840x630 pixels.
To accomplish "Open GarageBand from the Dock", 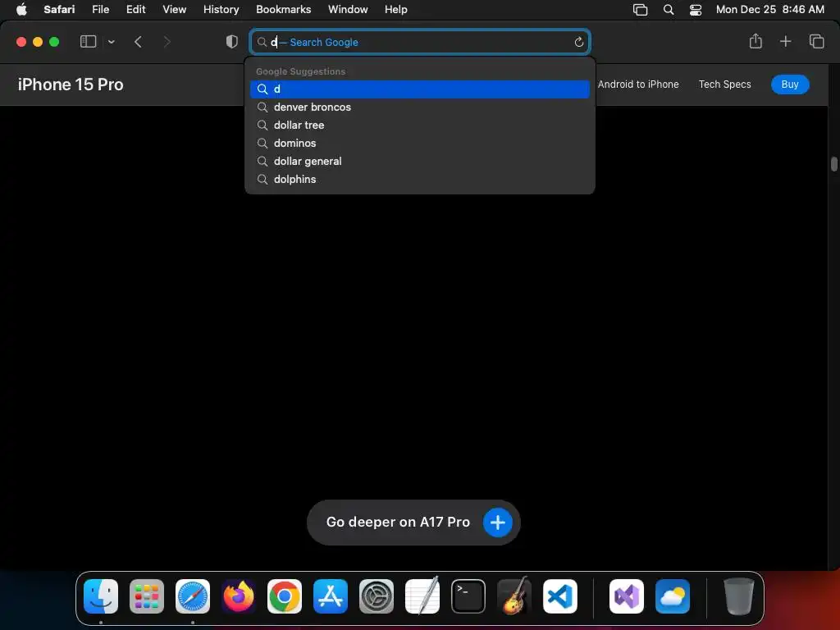I will pos(514,596).
